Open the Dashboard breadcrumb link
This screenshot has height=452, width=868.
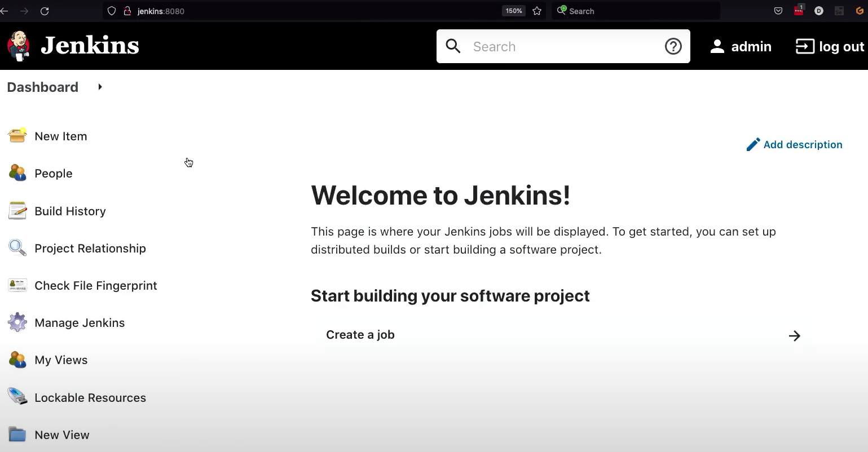(x=43, y=87)
